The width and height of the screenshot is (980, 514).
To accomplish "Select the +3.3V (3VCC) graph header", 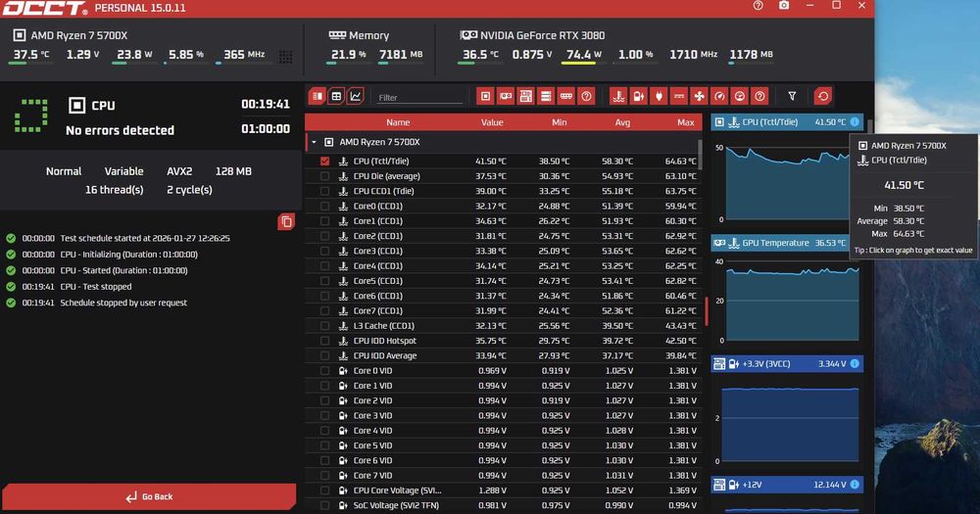I will 788,363.
